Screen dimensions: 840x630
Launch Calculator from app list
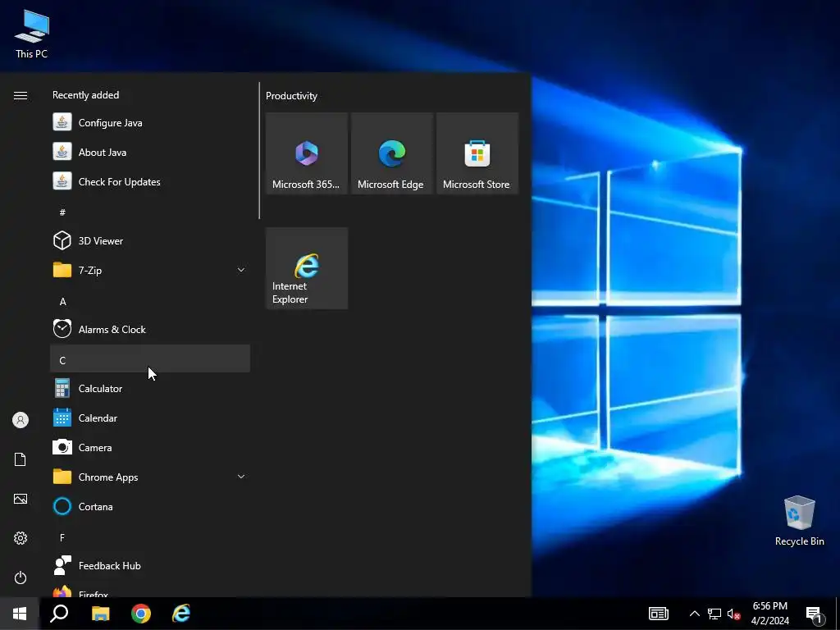[150, 388]
